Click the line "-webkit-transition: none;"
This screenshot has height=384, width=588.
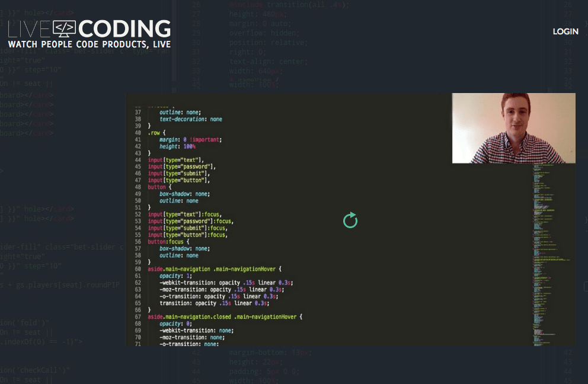(x=197, y=331)
